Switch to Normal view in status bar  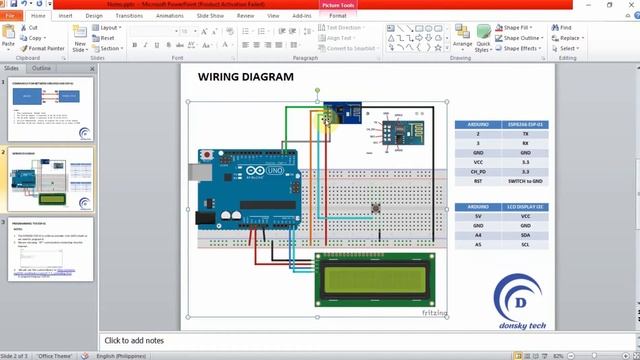[518, 356]
